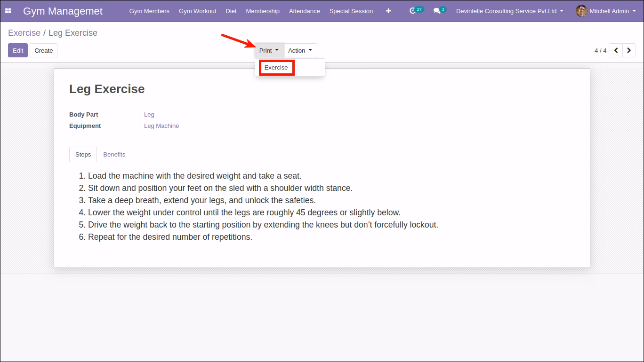Image resolution: width=644 pixels, height=362 pixels.
Task: Click the plus icon in the navbar
Action: [x=388, y=11]
